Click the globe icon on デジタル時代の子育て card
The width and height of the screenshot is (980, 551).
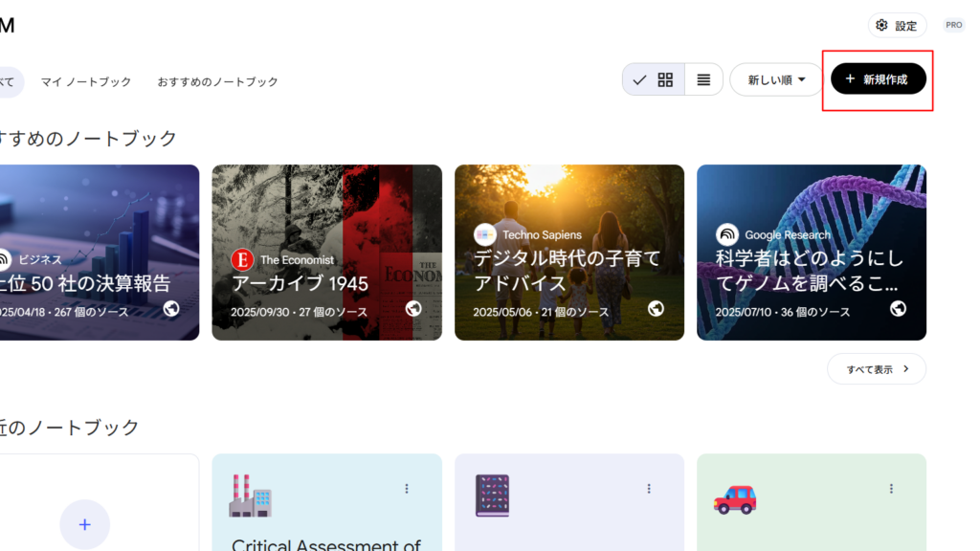[658, 308]
